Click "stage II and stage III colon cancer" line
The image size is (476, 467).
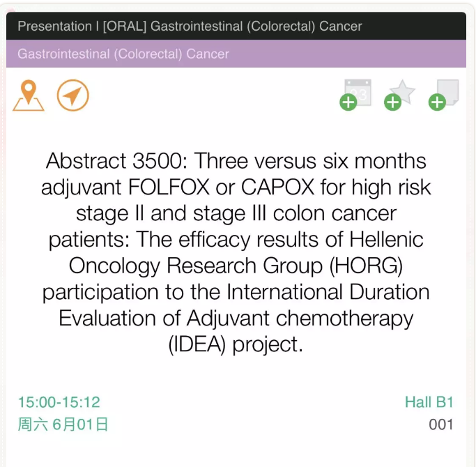point(236,213)
